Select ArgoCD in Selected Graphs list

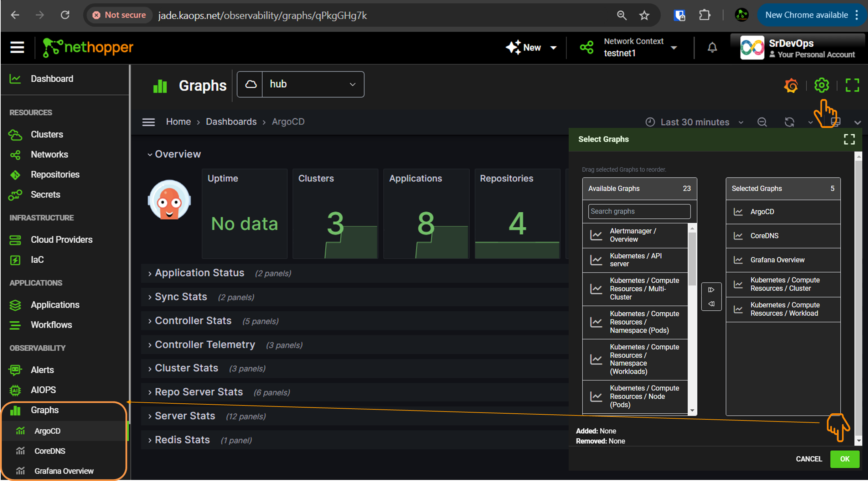(x=783, y=212)
